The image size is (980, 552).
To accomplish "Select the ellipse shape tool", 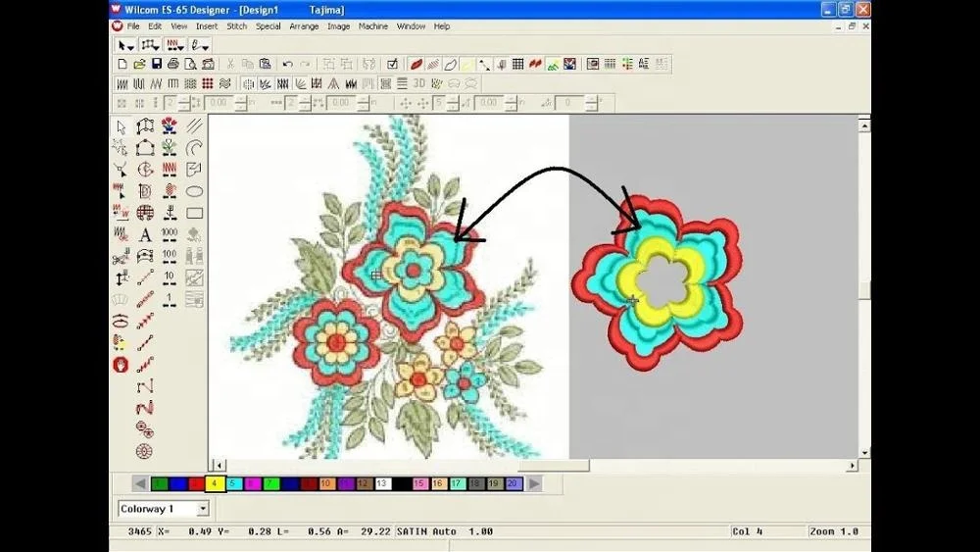I will coord(194,191).
